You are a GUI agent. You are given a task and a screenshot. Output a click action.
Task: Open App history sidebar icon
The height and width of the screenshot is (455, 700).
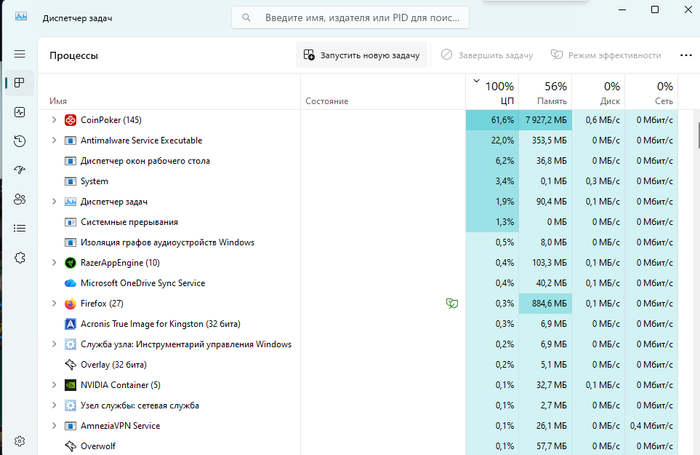click(20, 141)
